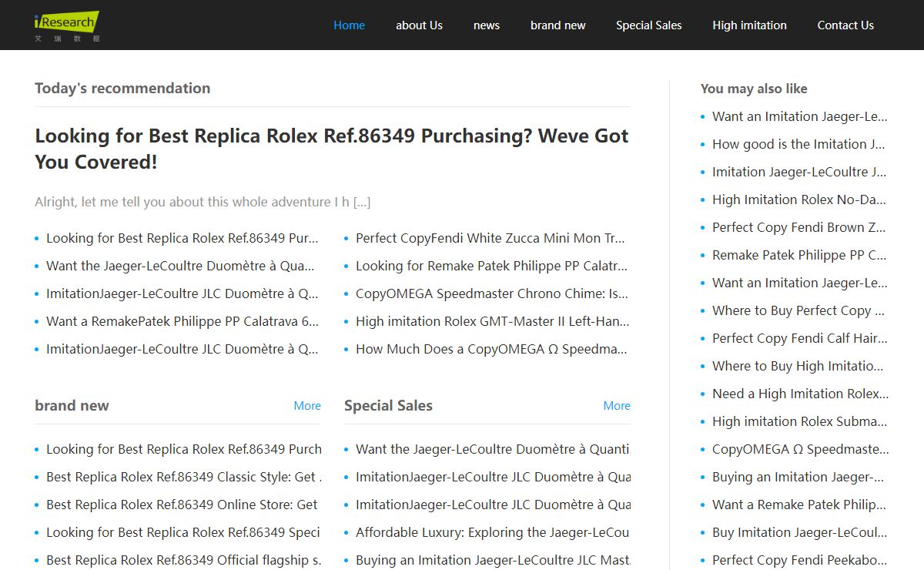Open sidebar link 'Buy Imitation Jaeger-LeCoul...'
Screen dimensions: 924x570
click(x=799, y=532)
